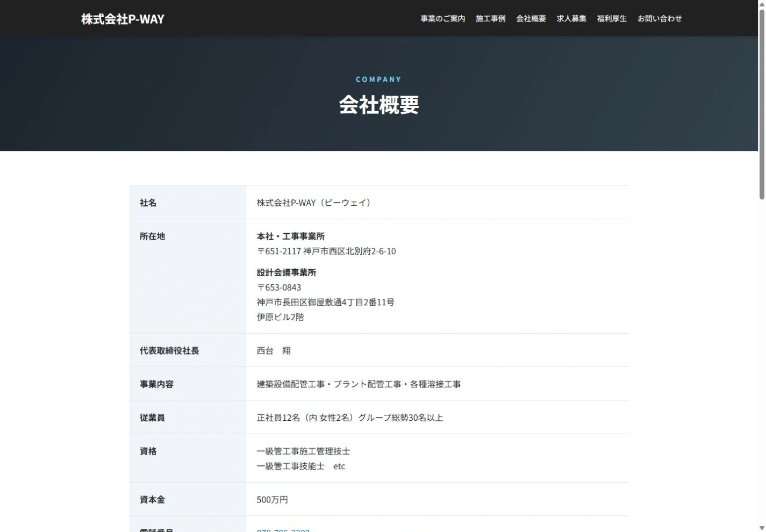The height and width of the screenshot is (532, 766).
Task: Go to 施工事例 page
Action: coord(490,19)
